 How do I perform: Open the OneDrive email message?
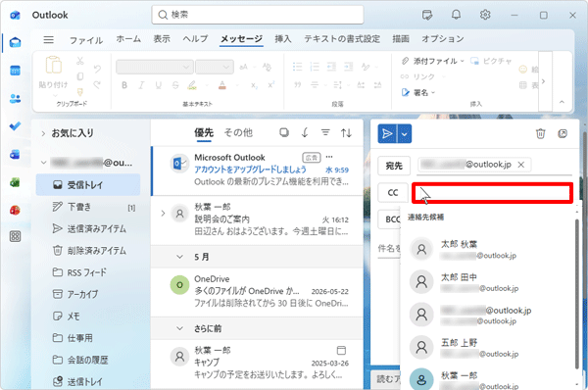[x=257, y=291]
